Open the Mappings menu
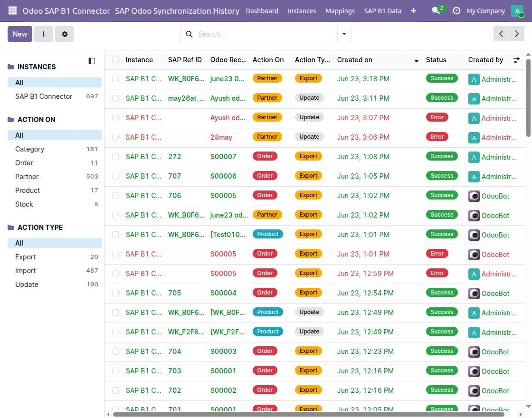This screenshot has height=418, width=532. [x=340, y=11]
